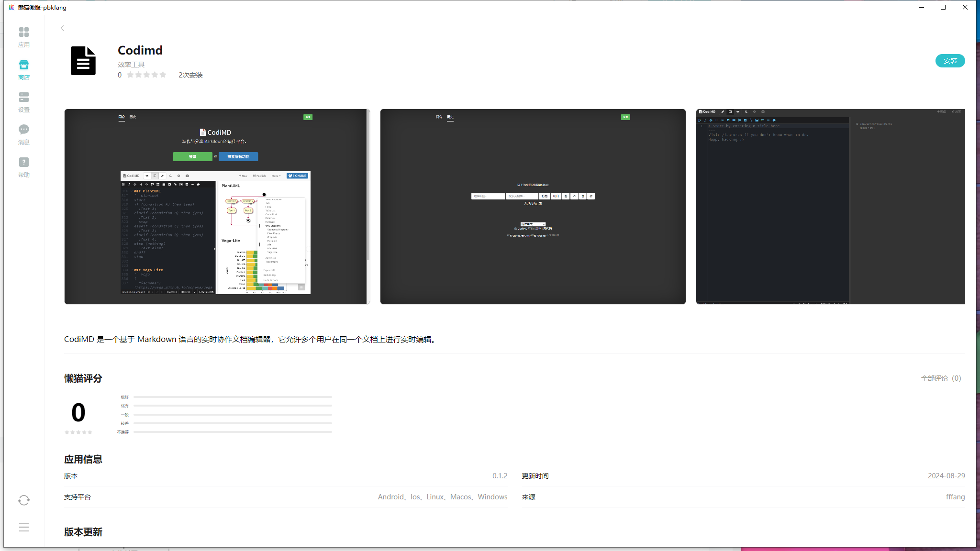Install Codimd with the 安装 button
Screen dimensions: 980x551
coord(950,61)
